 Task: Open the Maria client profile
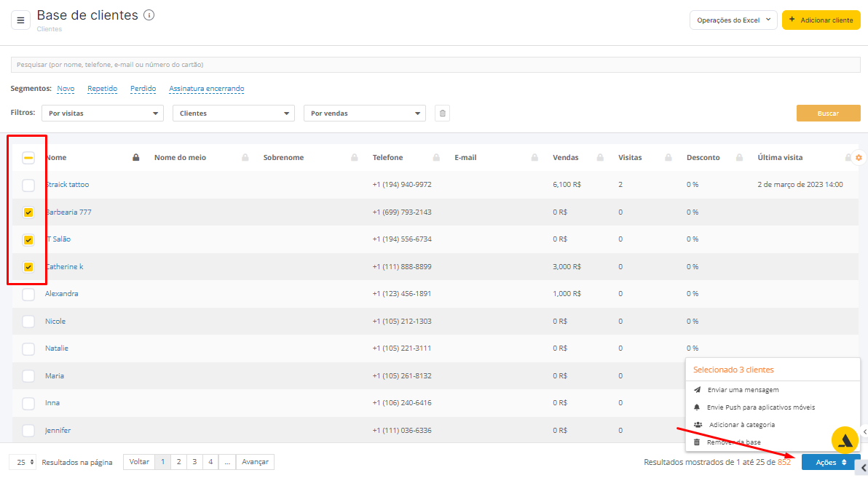click(x=54, y=375)
